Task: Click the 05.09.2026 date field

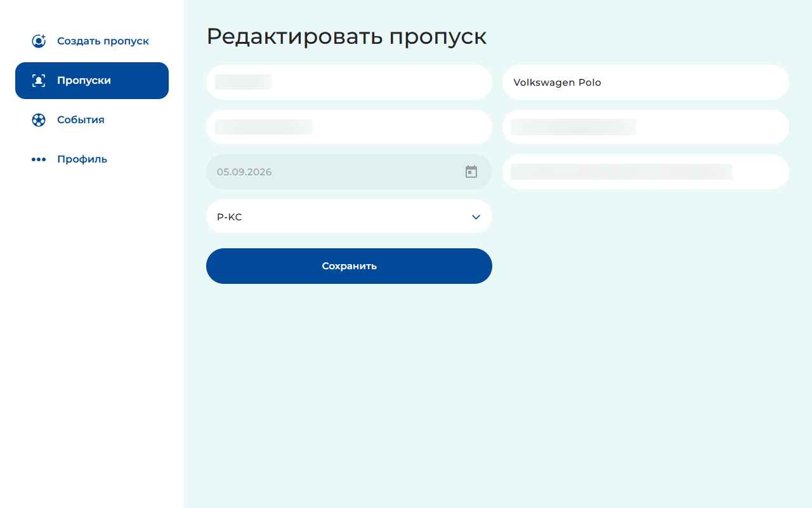Action: coord(349,171)
